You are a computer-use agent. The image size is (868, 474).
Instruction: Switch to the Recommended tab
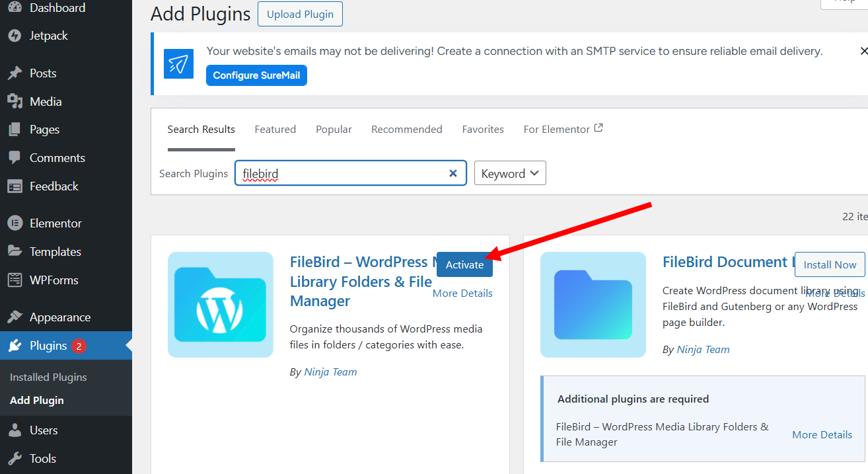pyautogui.click(x=407, y=130)
